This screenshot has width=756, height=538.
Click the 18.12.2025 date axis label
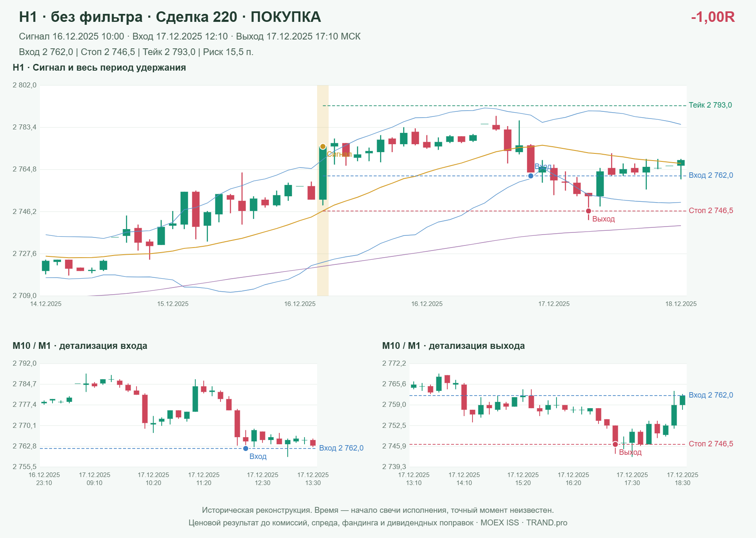coord(681,304)
